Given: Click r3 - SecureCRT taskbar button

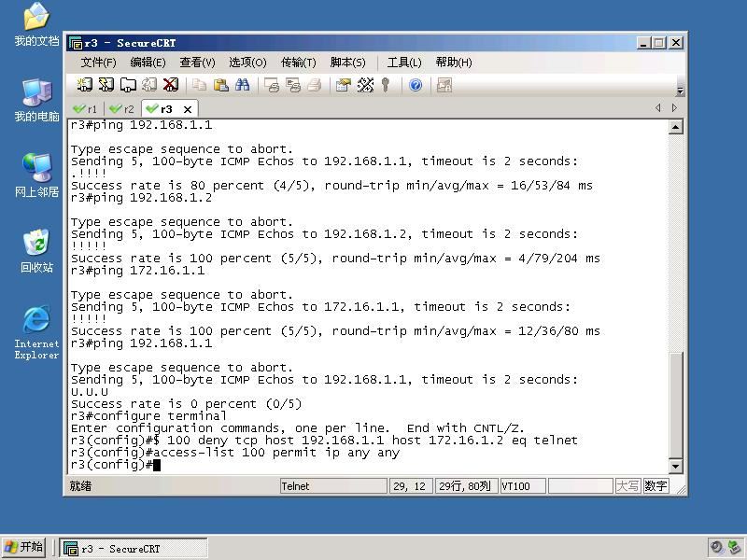Looking at the screenshot, I should tap(134, 548).
